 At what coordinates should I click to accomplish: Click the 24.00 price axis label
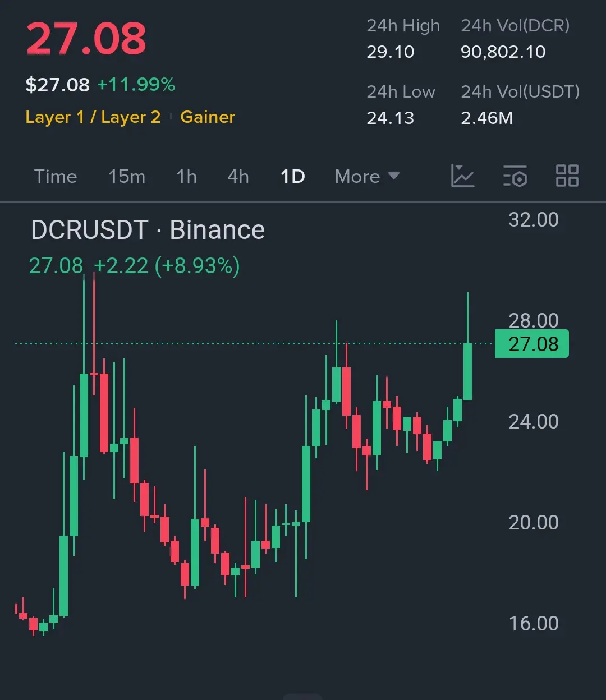534,422
